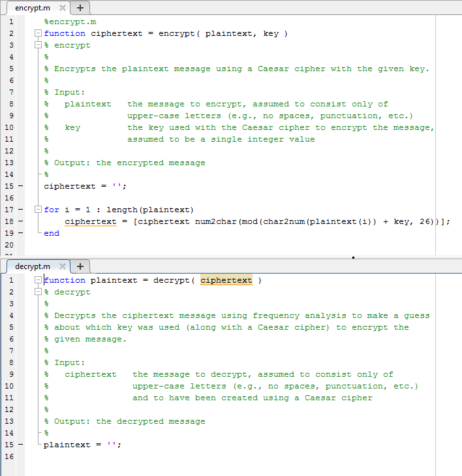Click 'decrypt(' in decrypt.m line 1
Screen dimensions: 462x476
pyautogui.click(x=174, y=280)
